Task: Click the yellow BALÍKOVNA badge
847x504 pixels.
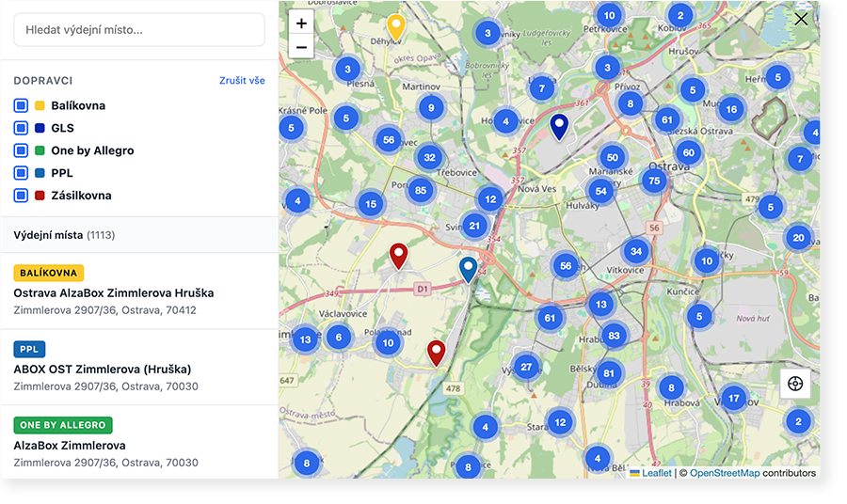Action: (49, 273)
